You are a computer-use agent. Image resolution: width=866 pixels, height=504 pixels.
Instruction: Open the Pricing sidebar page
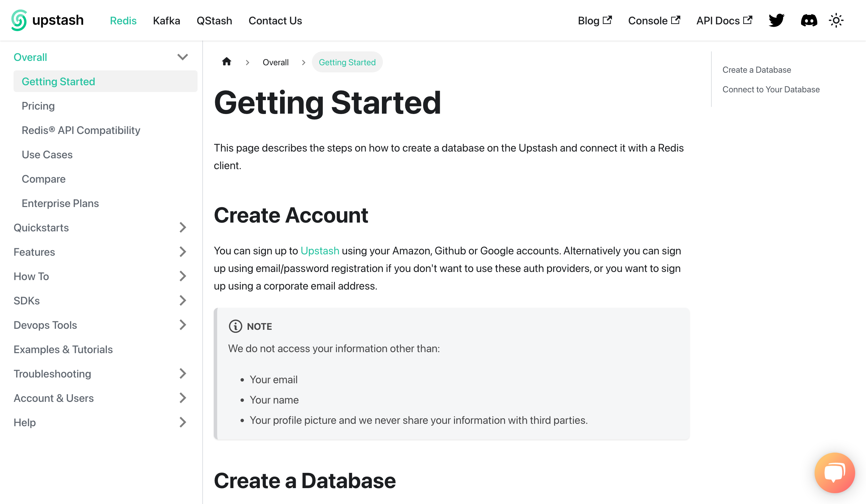(38, 106)
